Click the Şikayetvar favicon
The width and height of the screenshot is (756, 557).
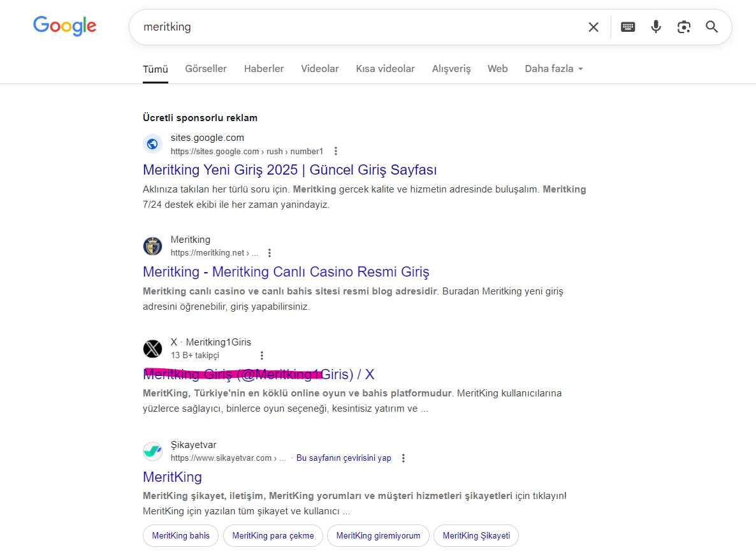click(152, 451)
